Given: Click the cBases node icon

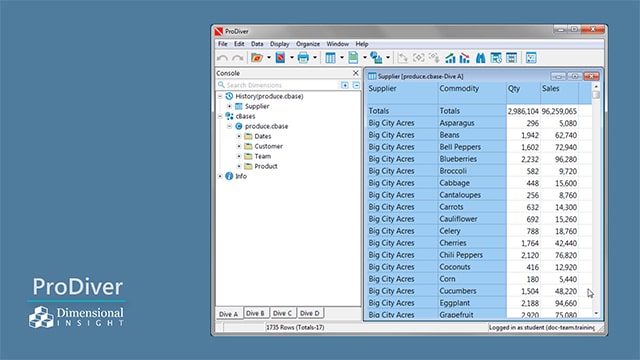Looking at the screenshot, I should tap(229, 116).
